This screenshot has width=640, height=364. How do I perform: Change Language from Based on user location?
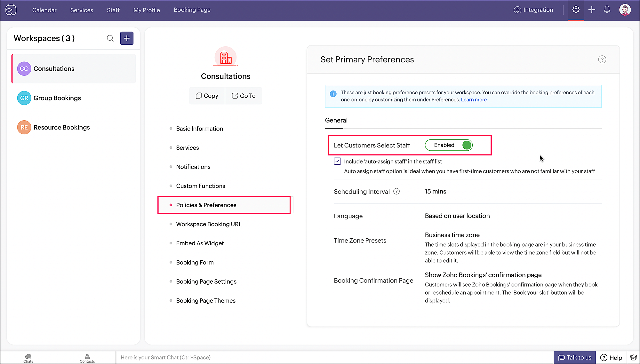tap(457, 216)
